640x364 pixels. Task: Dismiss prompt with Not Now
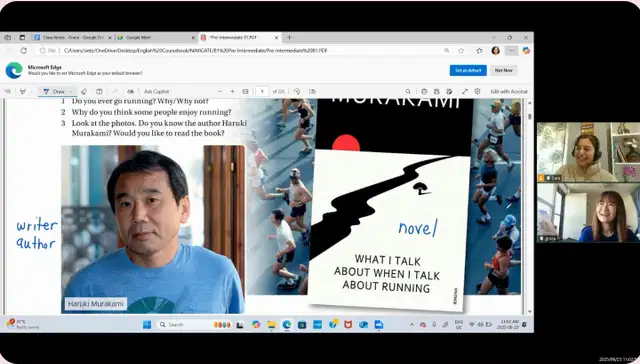(504, 70)
